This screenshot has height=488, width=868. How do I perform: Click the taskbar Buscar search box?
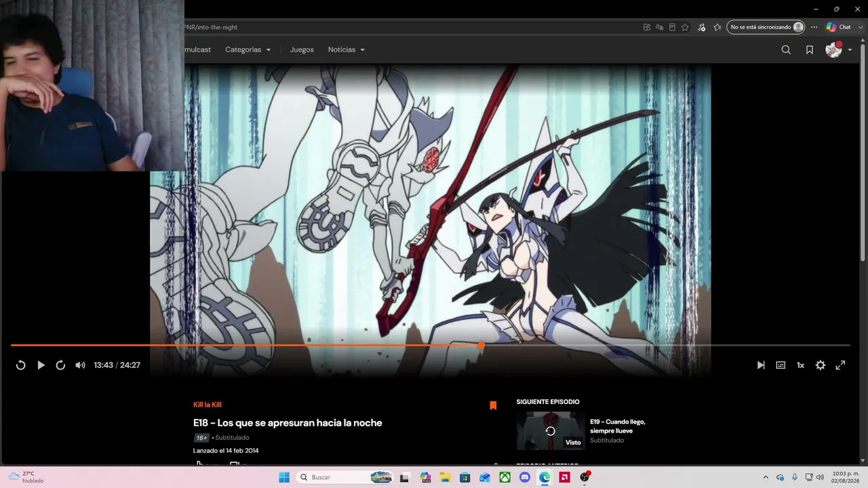[346, 477]
